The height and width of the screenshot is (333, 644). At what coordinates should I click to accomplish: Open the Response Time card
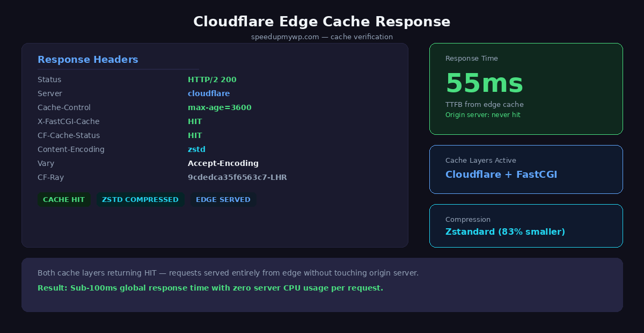tap(526, 89)
